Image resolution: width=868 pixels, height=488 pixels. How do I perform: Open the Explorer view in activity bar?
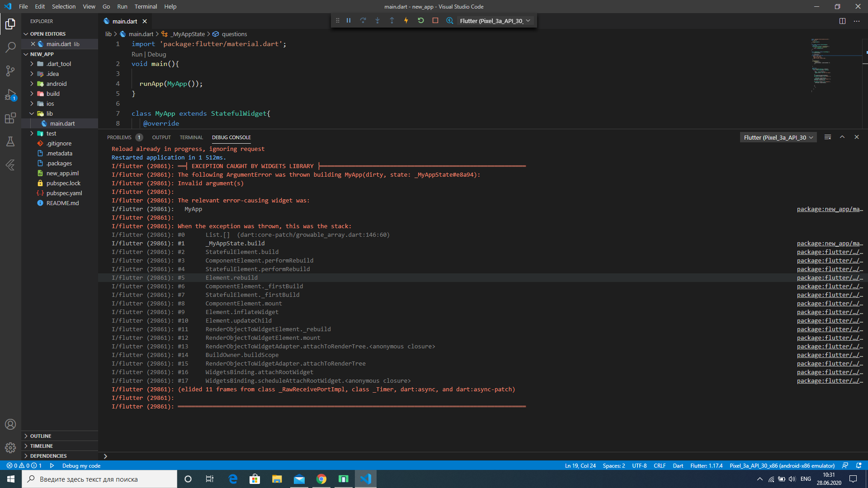point(10,23)
